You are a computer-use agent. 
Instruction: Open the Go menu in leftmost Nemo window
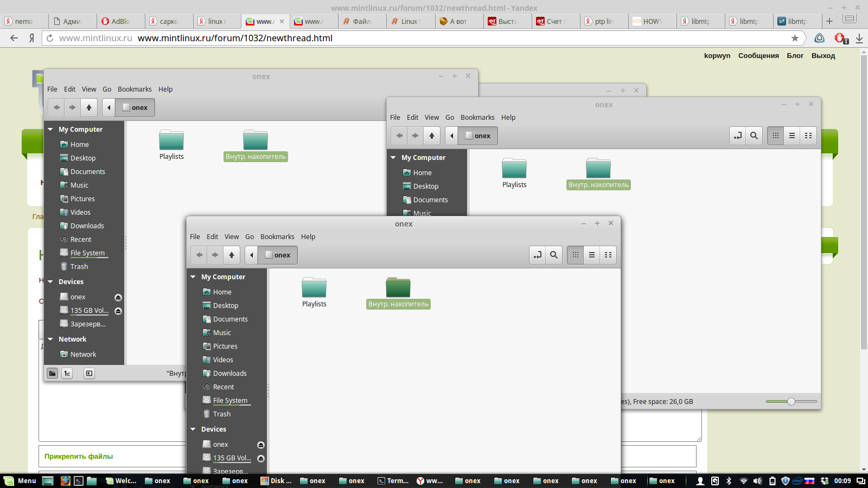pos(107,89)
